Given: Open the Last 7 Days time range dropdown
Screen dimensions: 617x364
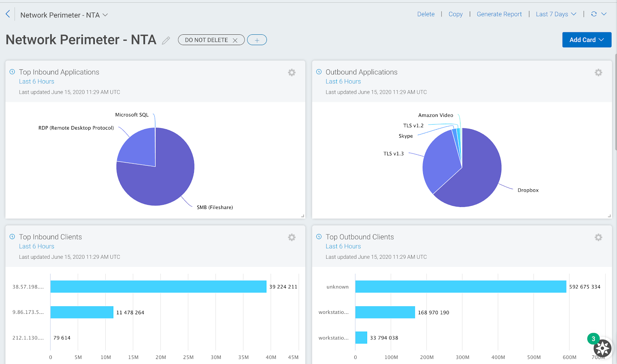Looking at the screenshot, I should (556, 14).
